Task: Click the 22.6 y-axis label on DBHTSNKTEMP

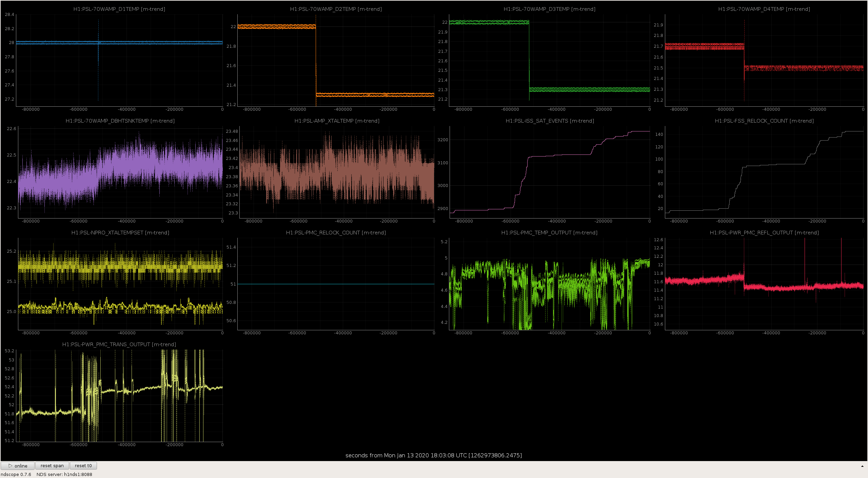Action: [x=12, y=129]
